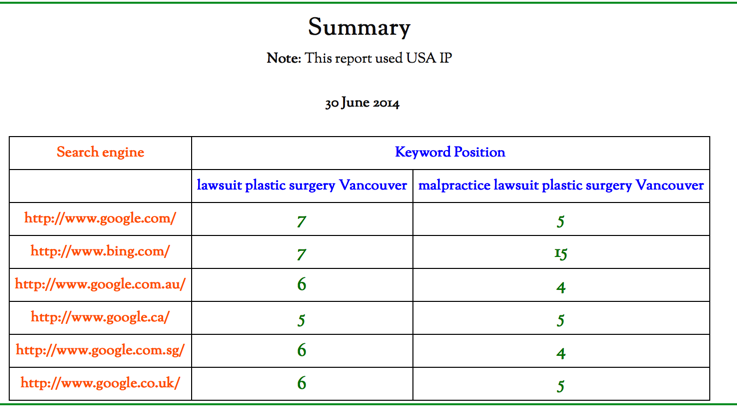Select keyword lawsuit plastic surgery Vancouver

pos(302,186)
